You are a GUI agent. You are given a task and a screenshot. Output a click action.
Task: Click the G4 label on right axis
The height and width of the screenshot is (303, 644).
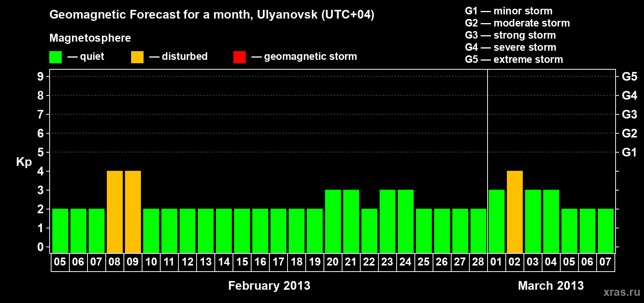click(x=630, y=95)
